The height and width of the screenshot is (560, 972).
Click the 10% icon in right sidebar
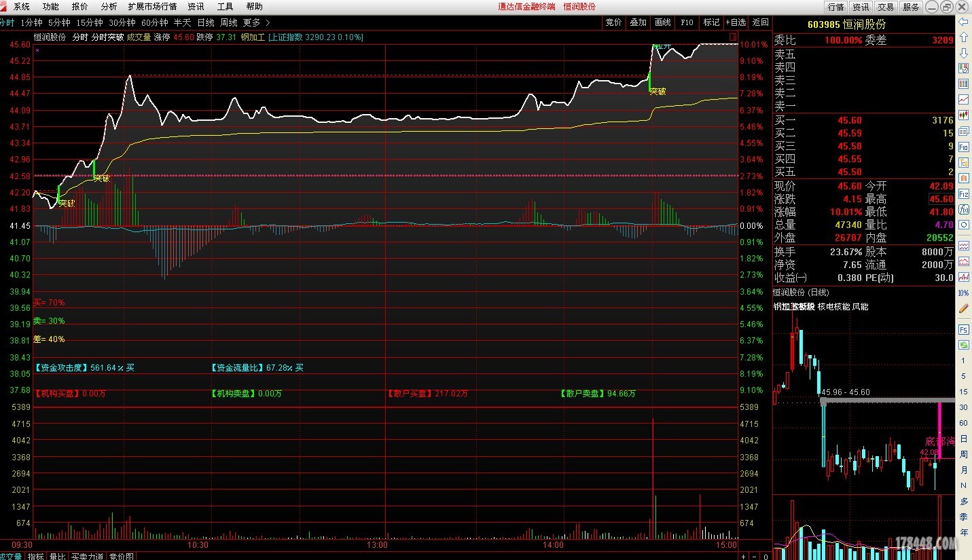(963, 293)
